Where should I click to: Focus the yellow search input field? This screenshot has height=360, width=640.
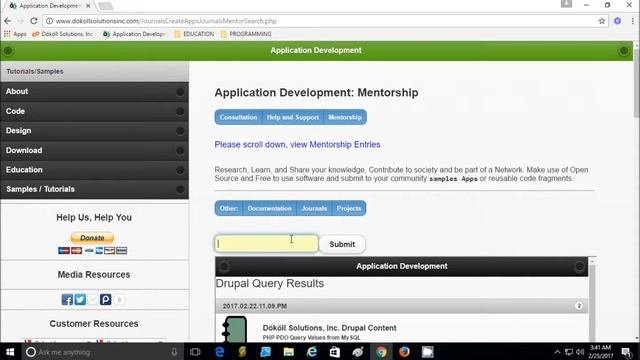point(267,244)
